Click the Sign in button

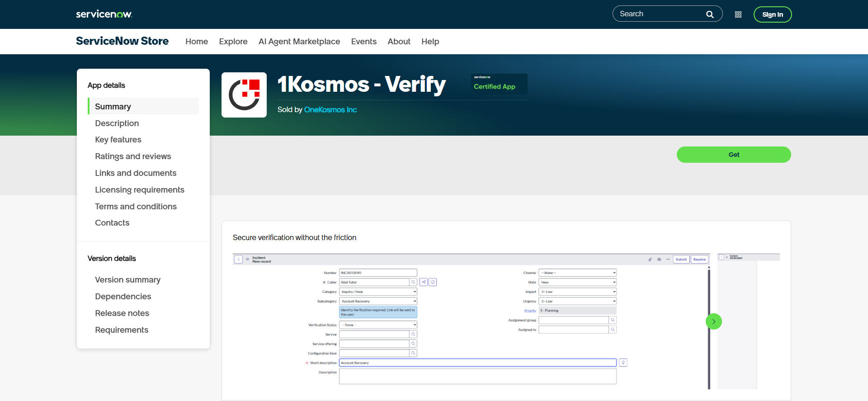pyautogui.click(x=773, y=14)
